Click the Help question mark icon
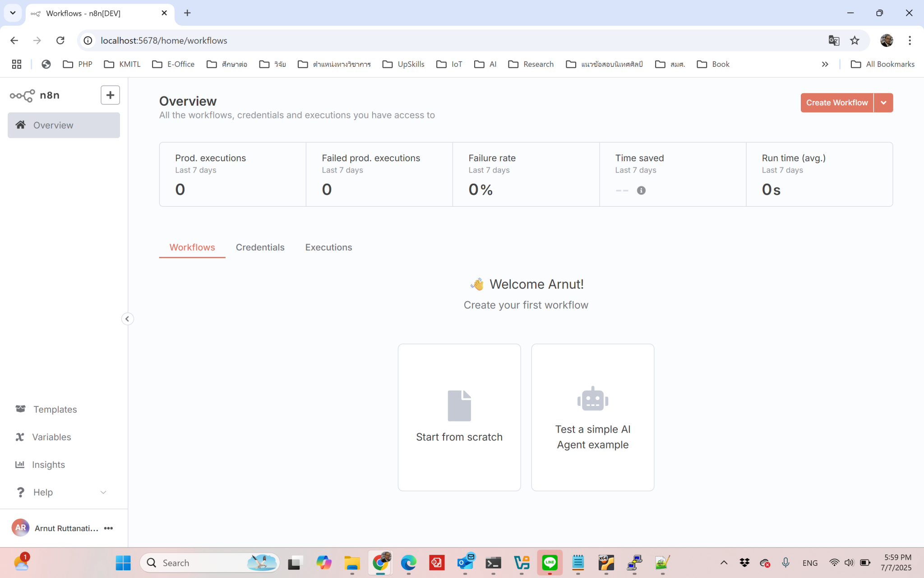Image resolution: width=924 pixels, height=578 pixels. tap(21, 492)
